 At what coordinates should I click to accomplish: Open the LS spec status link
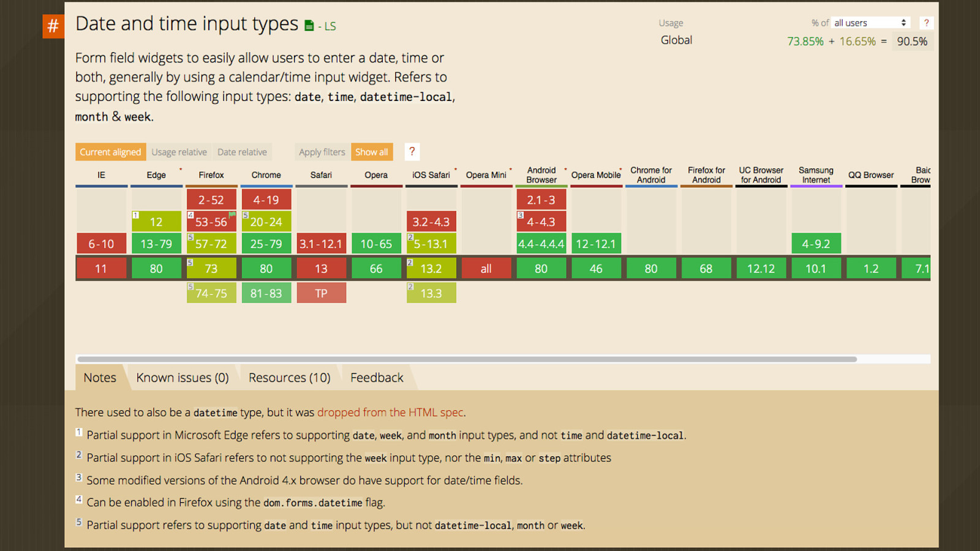[x=330, y=26]
